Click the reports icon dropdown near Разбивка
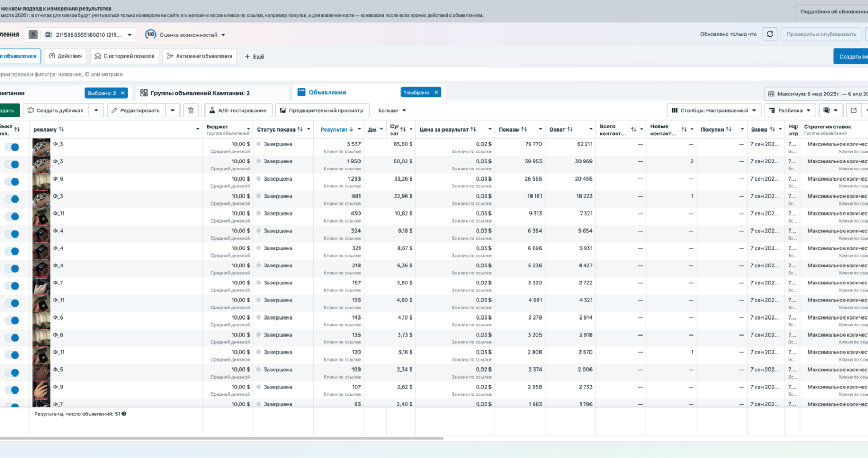 (830, 110)
